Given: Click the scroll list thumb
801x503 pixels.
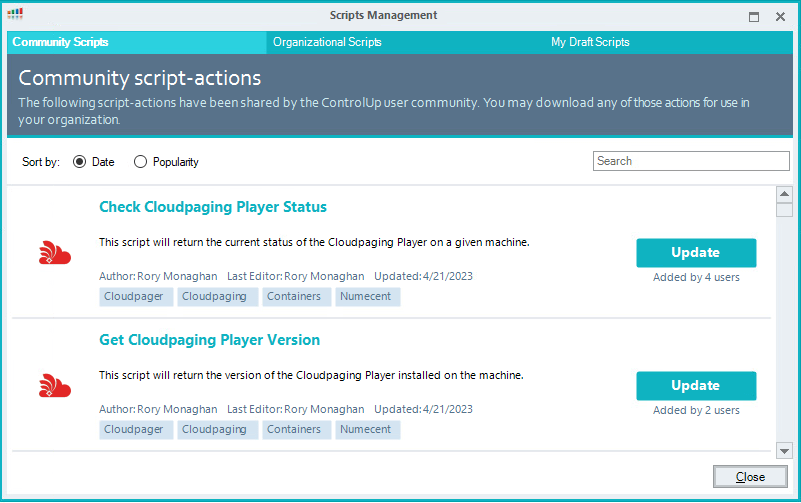Looking at the screenshot, I should pos(784,210).
